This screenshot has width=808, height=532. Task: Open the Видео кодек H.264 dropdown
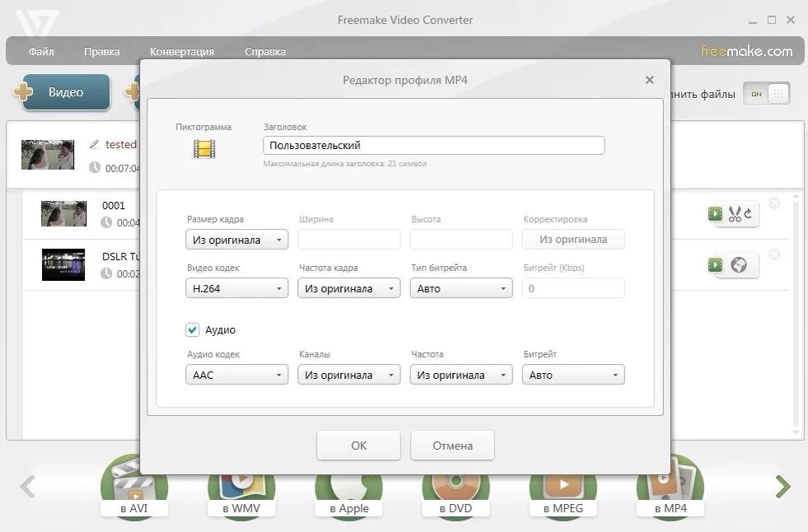(236, 288)
